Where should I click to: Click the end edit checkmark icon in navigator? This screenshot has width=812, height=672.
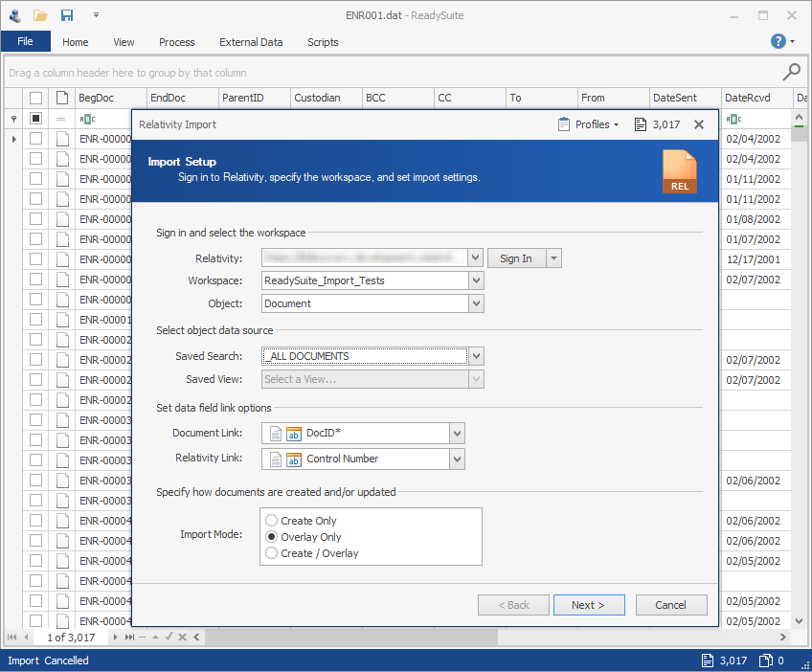coord(169,637)
